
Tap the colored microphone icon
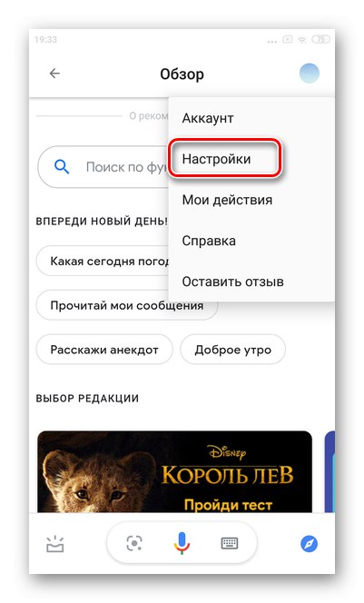coord(182,543)
